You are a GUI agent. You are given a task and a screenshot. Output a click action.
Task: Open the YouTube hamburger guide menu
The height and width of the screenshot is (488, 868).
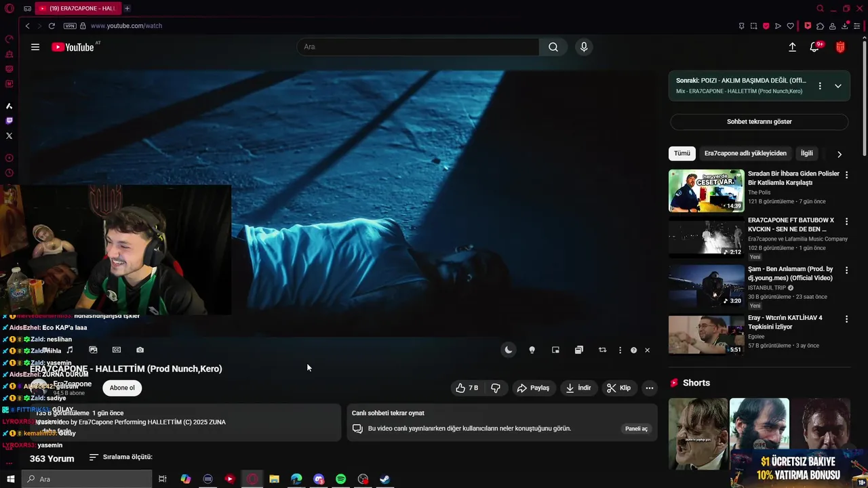tap(35, 47)
